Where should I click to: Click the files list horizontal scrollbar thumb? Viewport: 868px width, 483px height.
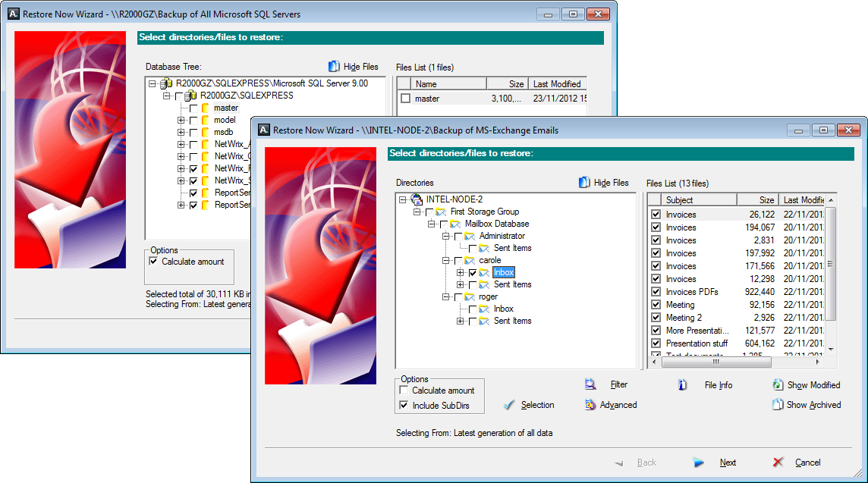click(715, 362)
